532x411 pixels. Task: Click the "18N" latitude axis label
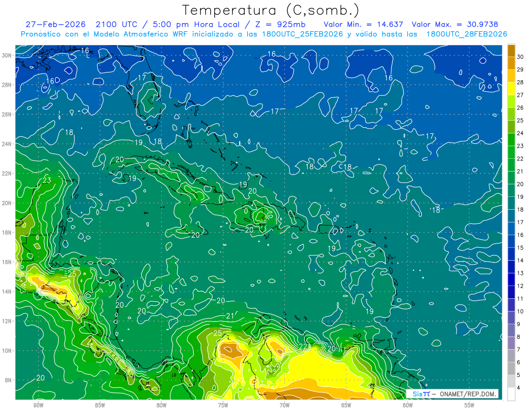[x=7, y=232]
